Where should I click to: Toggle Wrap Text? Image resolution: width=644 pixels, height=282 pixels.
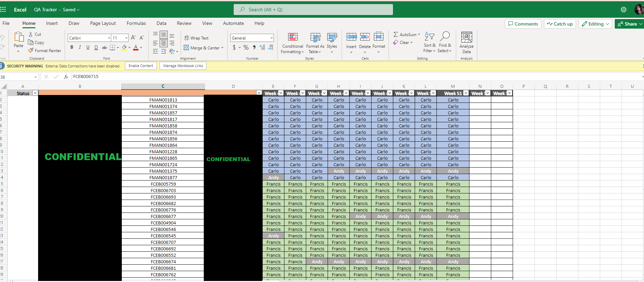[196, 38]
